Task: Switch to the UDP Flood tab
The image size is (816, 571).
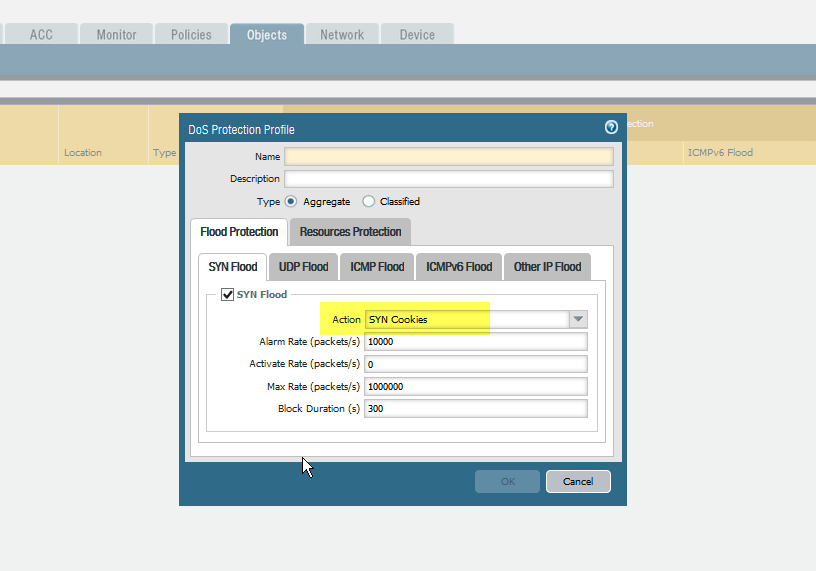Action: [x=303, y=267]
